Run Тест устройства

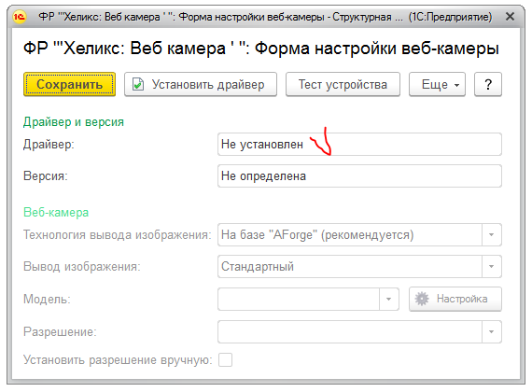(x=343, y=84)
